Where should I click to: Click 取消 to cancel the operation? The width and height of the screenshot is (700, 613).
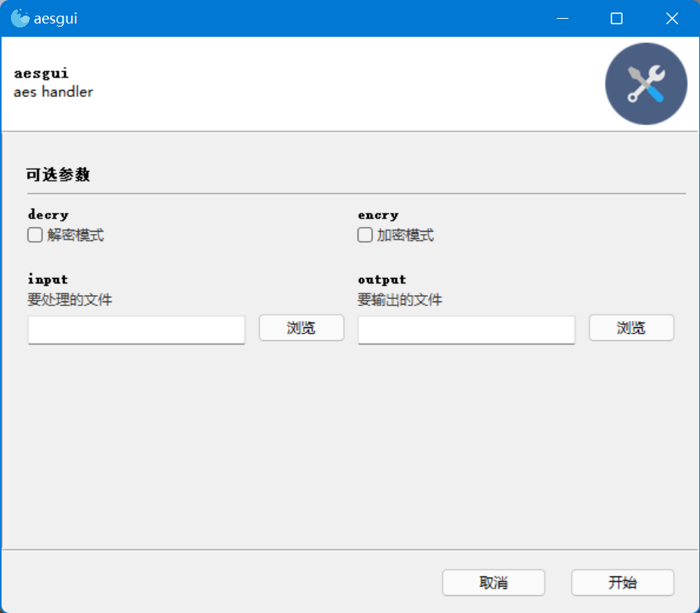pyautogui.click(x=493, y=582)
